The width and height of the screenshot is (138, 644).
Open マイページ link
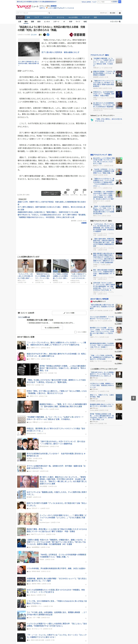click(103, 13)
